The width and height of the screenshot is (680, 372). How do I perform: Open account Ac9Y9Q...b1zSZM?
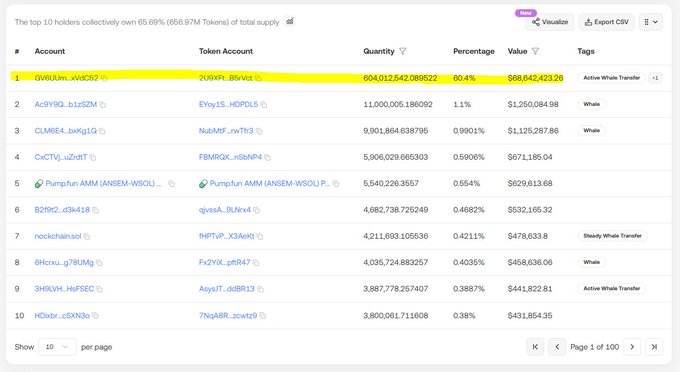pyautogui.click(x=65, y=104)
